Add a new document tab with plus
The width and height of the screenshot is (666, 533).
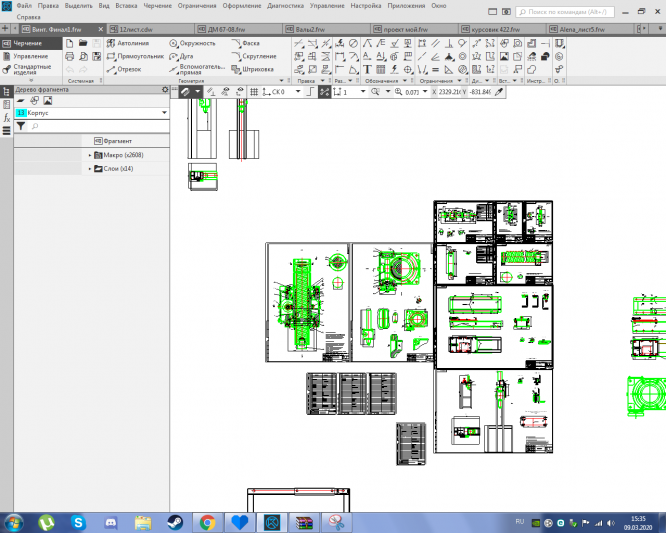click(5, 29)
